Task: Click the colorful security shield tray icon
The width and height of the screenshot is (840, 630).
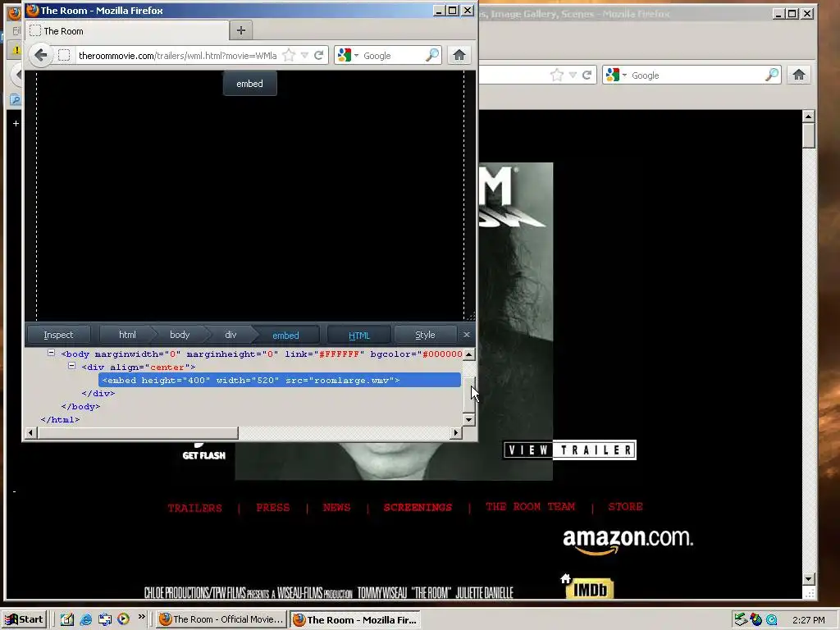Action: [756, 620]
